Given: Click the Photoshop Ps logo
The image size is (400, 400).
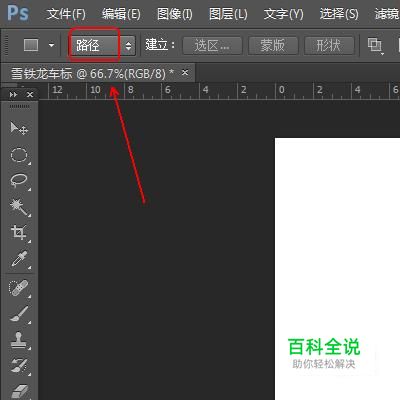Looking at the screenshot, I should tap(18, 13).
